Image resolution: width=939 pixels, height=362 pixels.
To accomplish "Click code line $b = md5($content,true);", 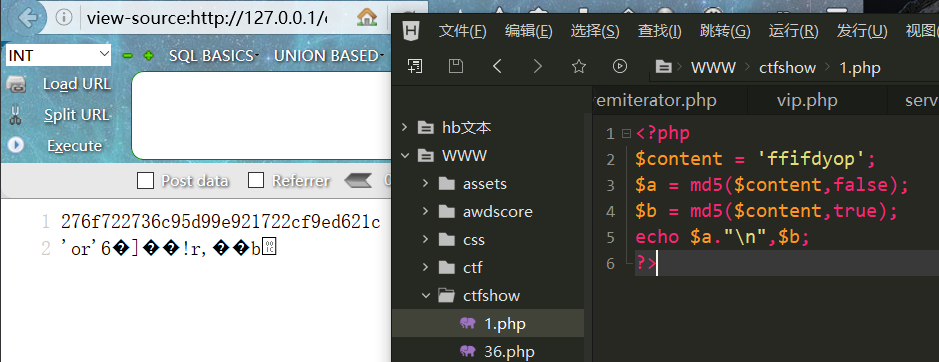I will [766, 211].
